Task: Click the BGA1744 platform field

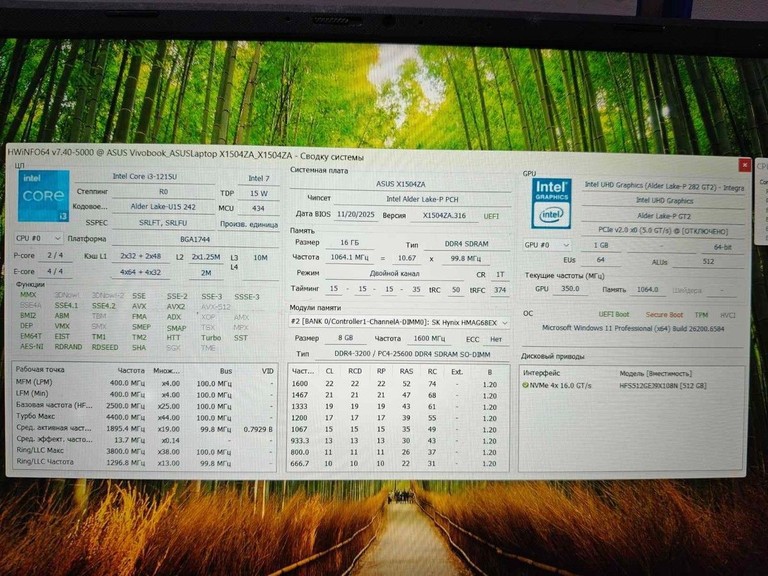Action: click(195, 239)
